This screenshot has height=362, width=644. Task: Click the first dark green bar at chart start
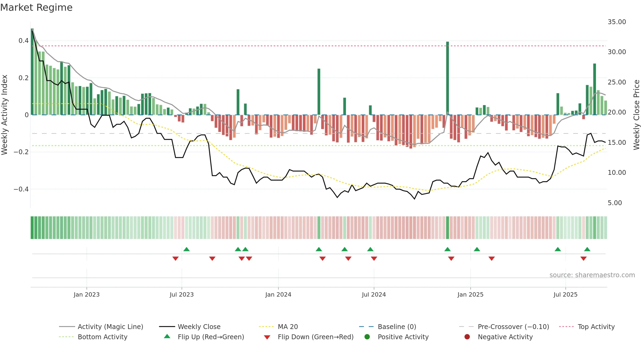(32, 72)
